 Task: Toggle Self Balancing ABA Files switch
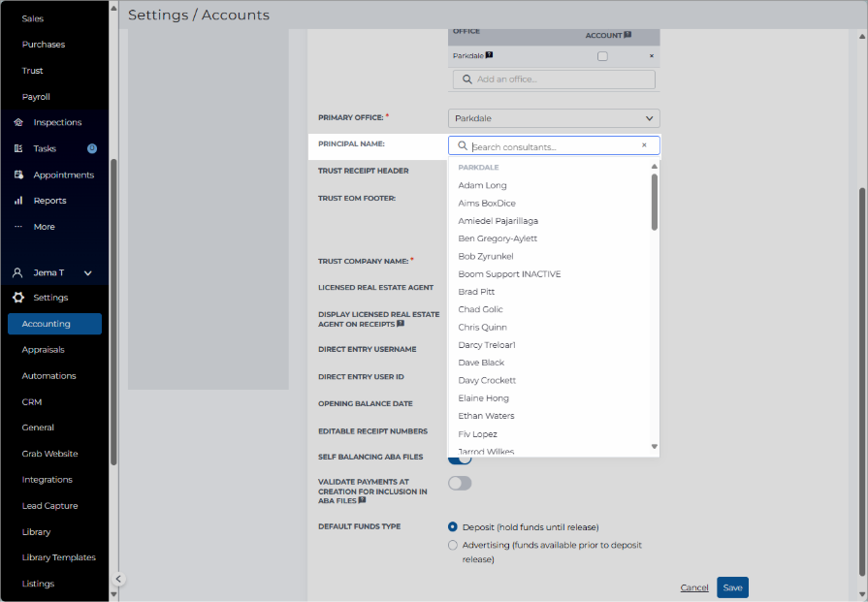[460, 459]
